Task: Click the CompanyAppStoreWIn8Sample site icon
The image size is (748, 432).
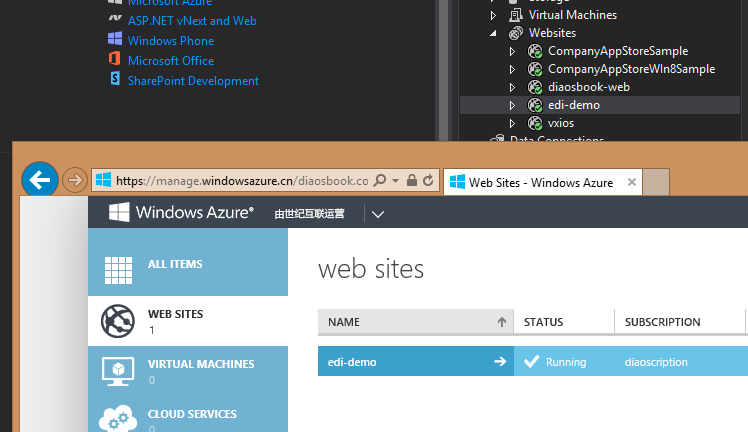Action: [x=535, y=69]
